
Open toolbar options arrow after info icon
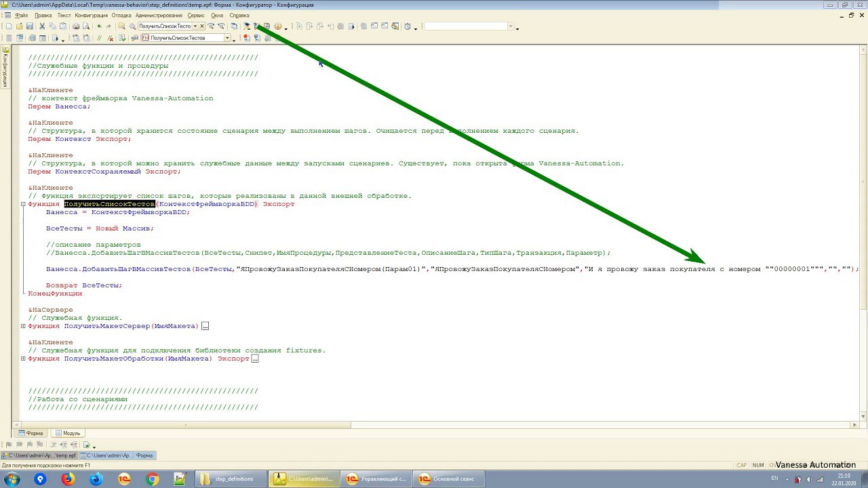pos(285,28)
